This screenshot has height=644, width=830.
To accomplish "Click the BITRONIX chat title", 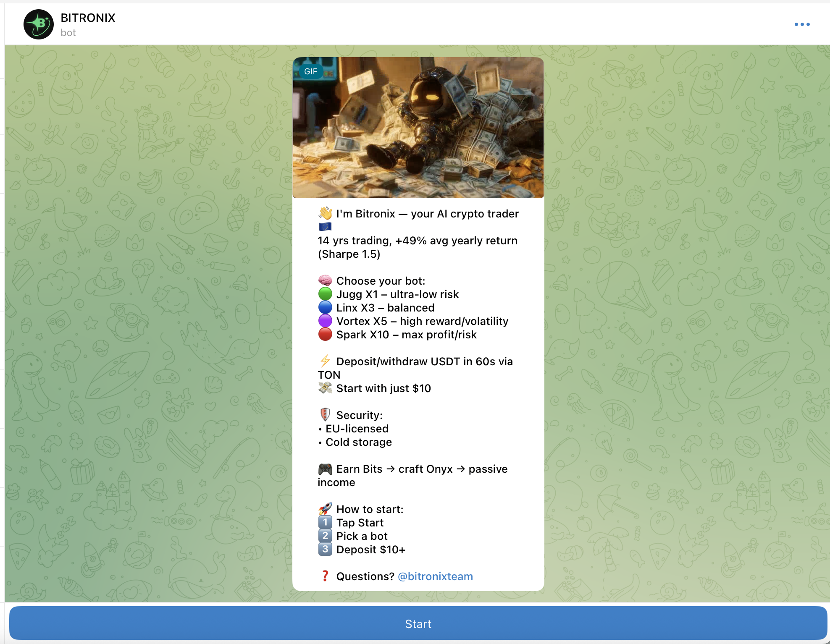I will [x=88, y=18].
